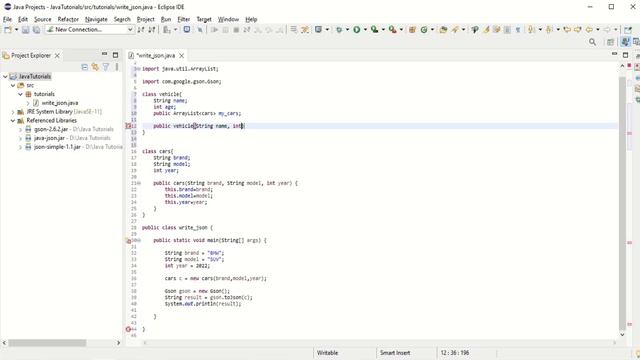The width and height of the screenshot is (640, 360).
Task: Open the Source menu
Action: [x=42, y=19]
